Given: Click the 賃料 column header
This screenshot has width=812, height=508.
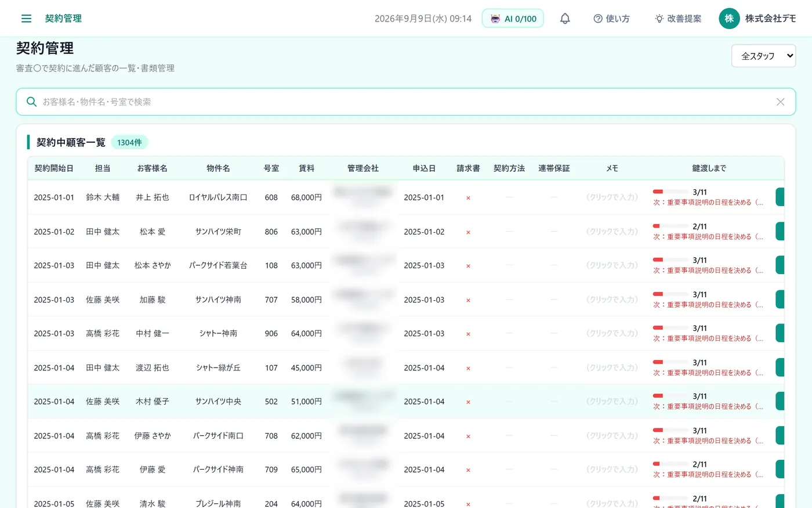Looking at the screenshot, I should [x=306, y=168].
